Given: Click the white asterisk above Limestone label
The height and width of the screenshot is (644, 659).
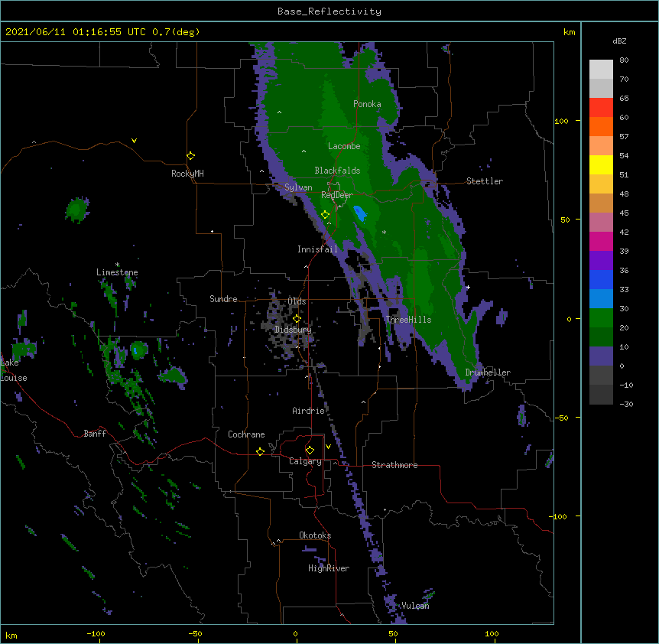Looking at the screenshot, I should [117, 265].
